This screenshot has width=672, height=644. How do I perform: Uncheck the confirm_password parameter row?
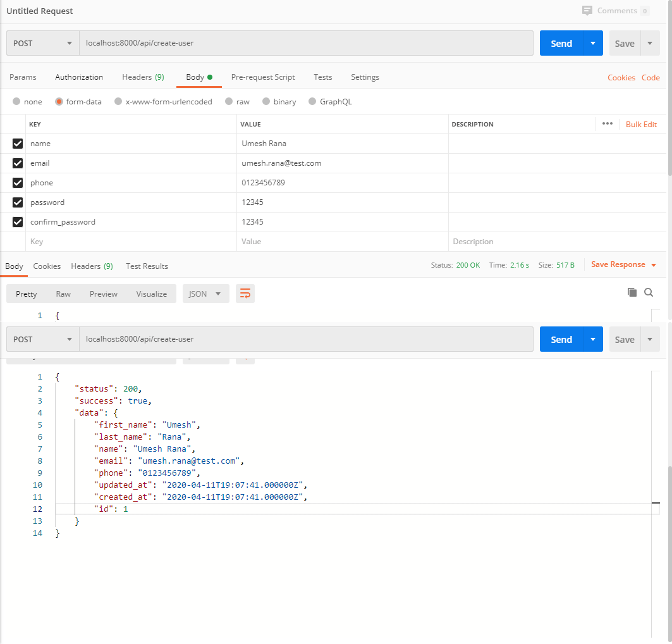click(18, 222)
